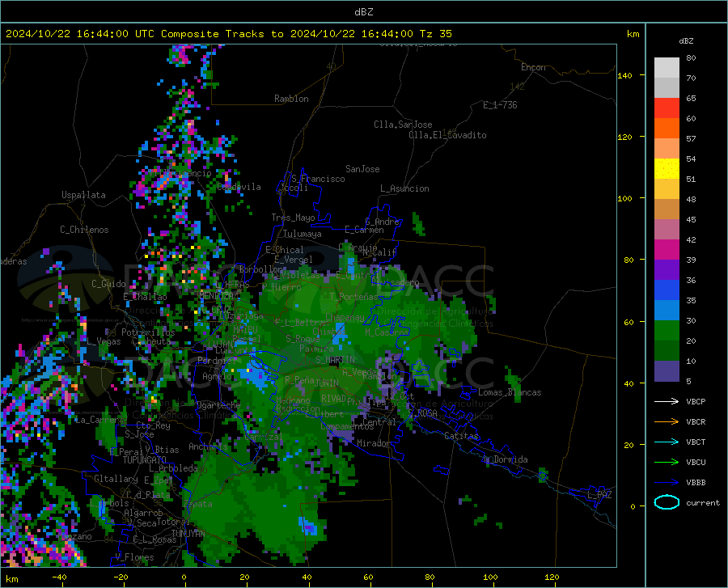Click the 'Uspallata' place label on map

83,195
